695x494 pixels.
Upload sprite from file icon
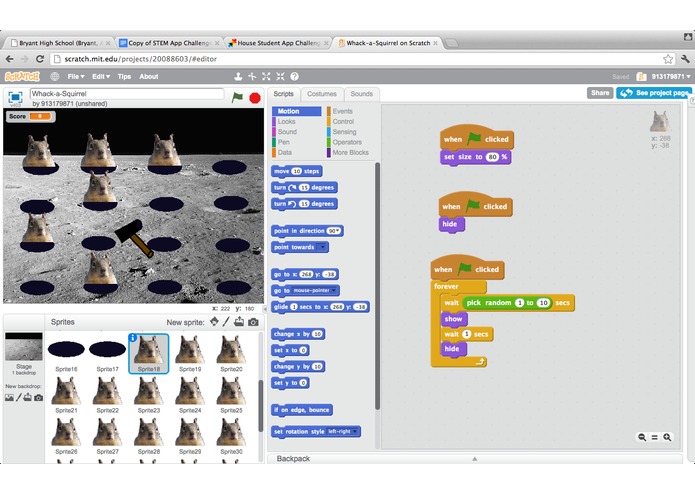click(239, 322)
